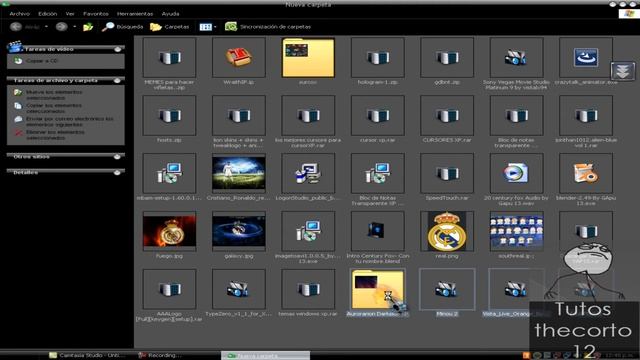Select the CURSORES XP.rar archive
The image size is (640, 360).
pyautogui.click(x=447, y=116)
